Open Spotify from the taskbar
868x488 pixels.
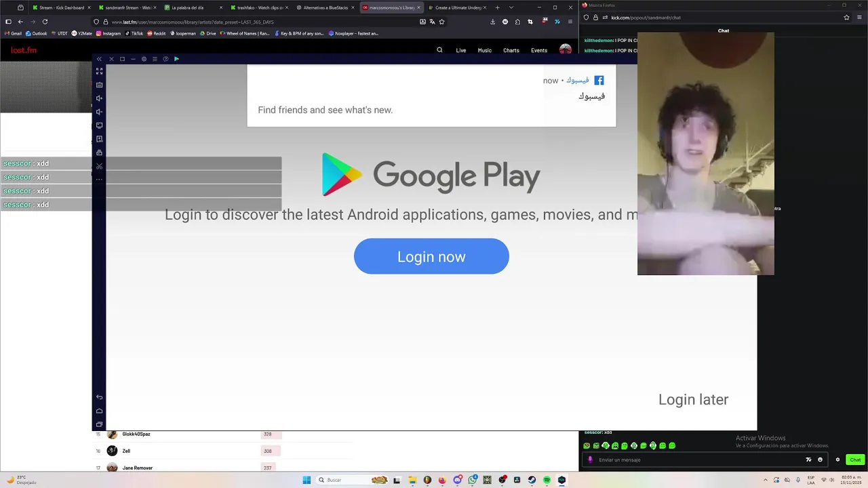click(x=547, y=480)
